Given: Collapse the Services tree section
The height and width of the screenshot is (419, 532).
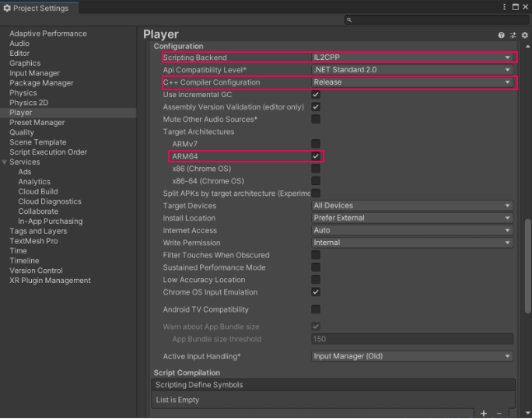Looking at the screenshot, I should (5, 162).
